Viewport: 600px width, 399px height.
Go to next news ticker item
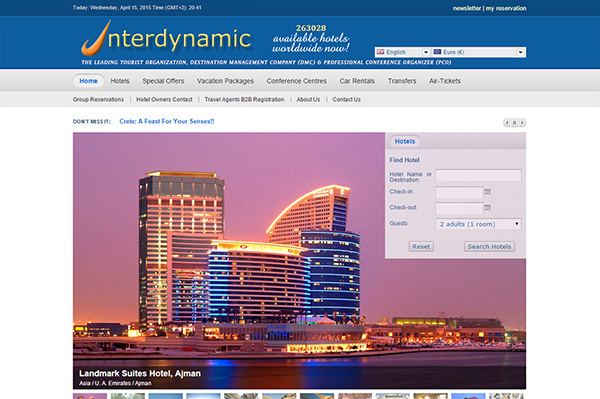(522, 123)
